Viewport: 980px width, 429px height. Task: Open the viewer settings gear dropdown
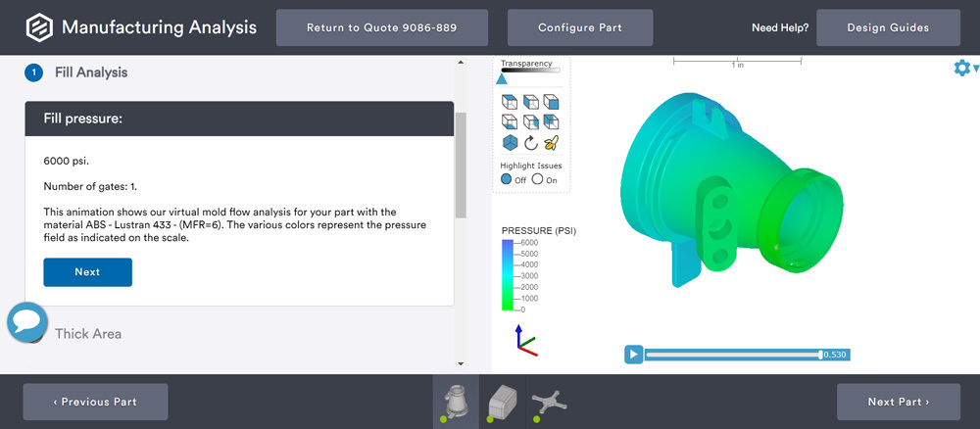pyautogui.click(x=964, y=68)
